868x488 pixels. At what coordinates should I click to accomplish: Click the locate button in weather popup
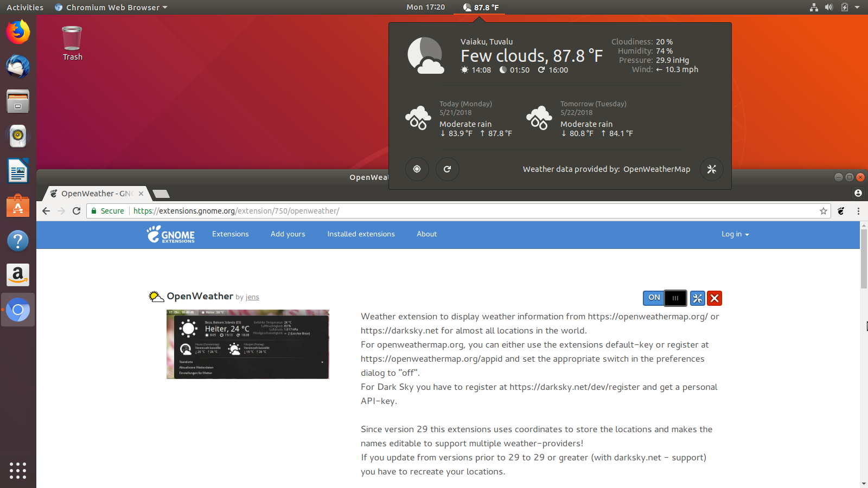417,169
